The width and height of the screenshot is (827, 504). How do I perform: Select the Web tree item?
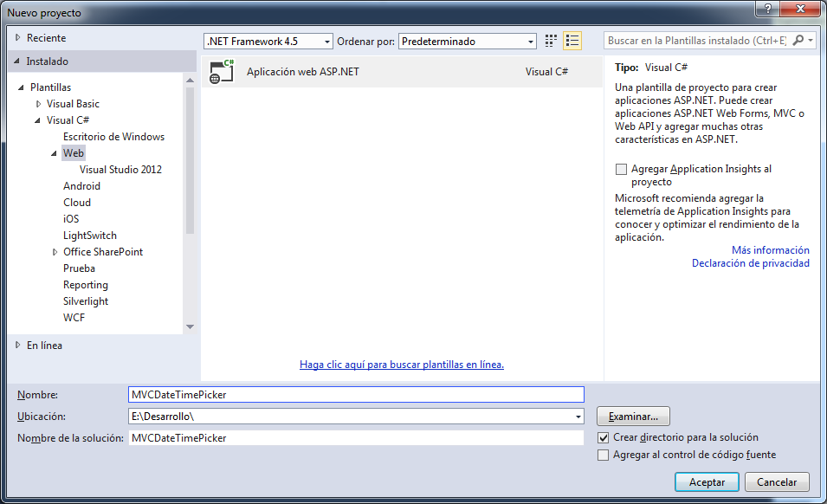click(x=73, y=152)
